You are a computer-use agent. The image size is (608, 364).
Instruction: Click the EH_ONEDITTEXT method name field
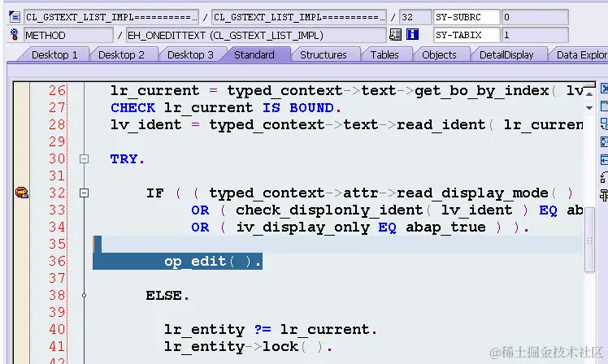[x=256, y=35]
